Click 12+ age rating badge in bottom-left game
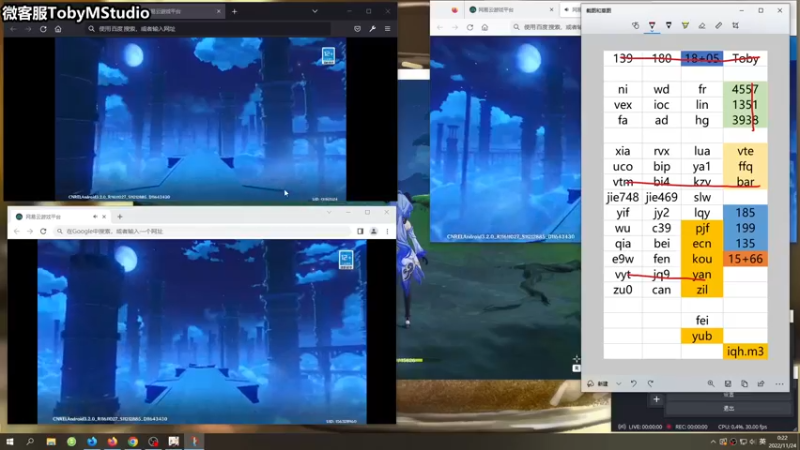Viewport: 800px width, 450px height. click(346, 259)
